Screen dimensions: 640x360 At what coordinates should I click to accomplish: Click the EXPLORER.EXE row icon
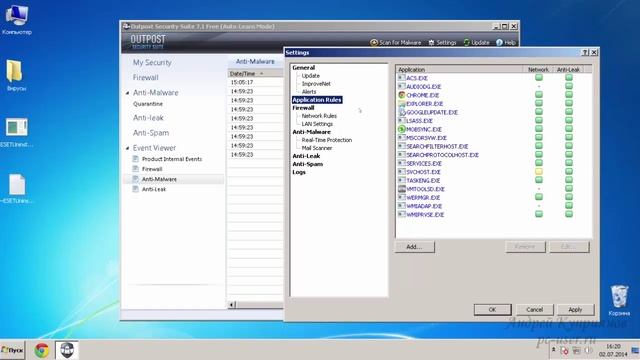click(402, 104)
